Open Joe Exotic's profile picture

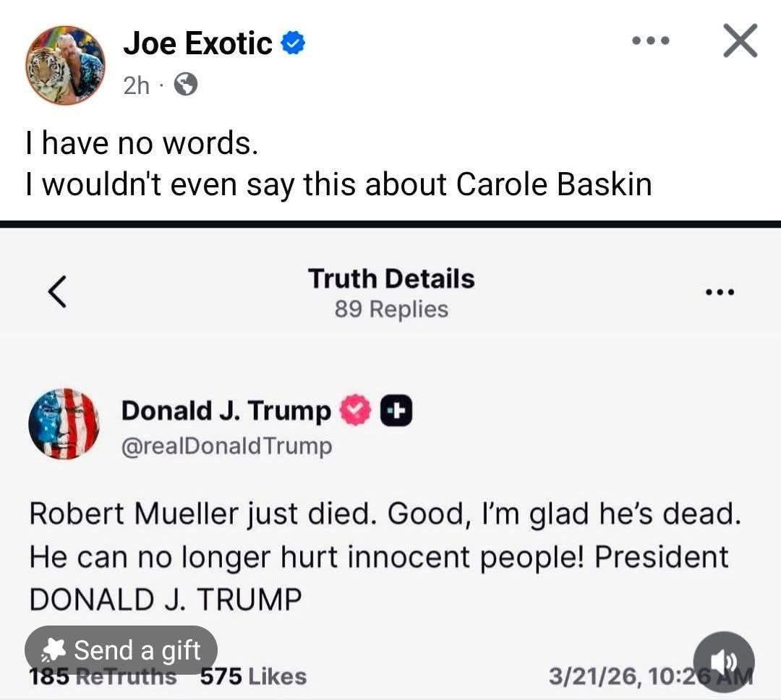65,66
